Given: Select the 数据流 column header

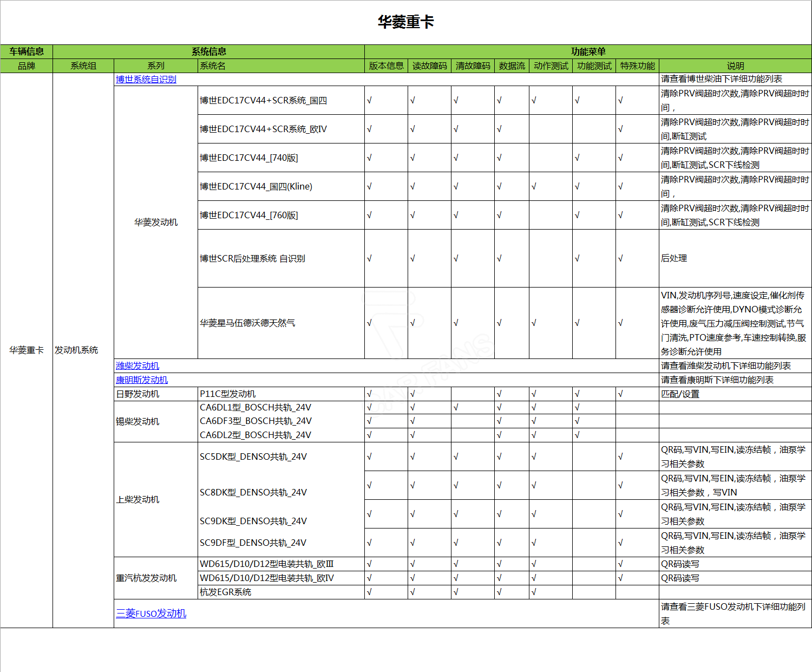Looking at the screenshot, I should [x=512, y=66].
